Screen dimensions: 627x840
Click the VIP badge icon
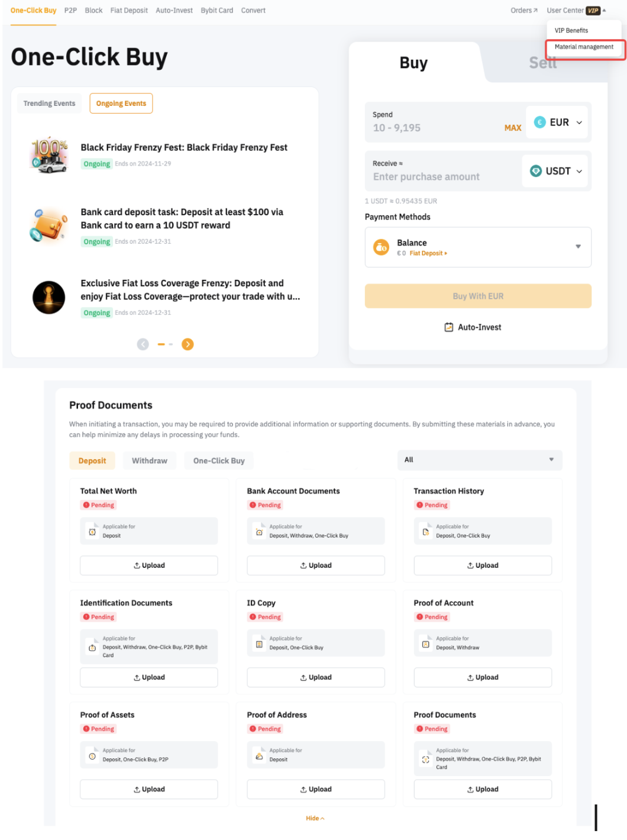point(593,11)
